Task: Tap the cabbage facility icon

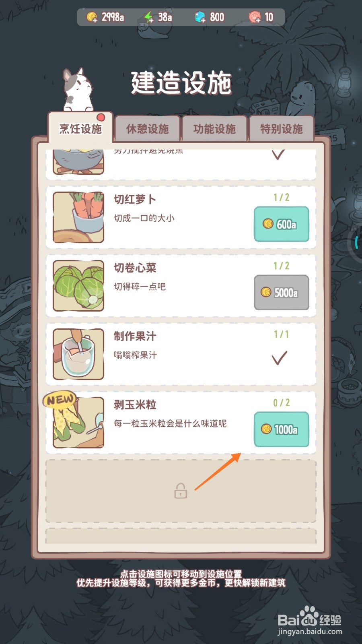Action: [x=78, y=286]
